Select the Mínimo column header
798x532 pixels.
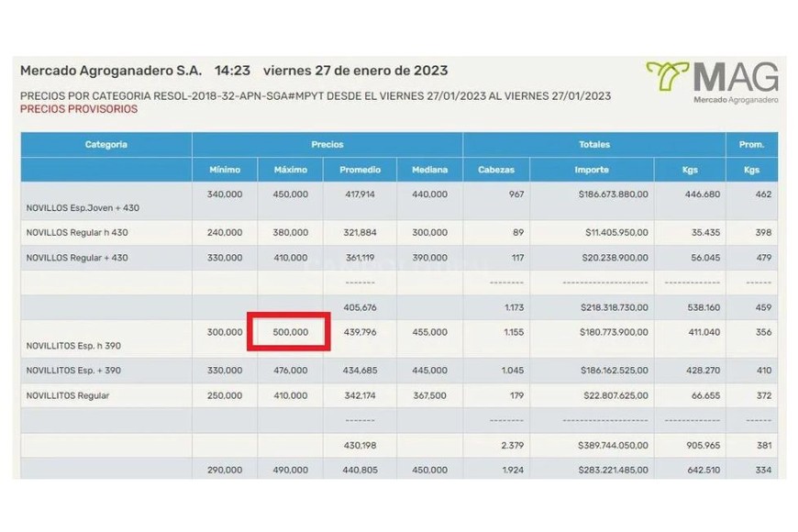(225, 170)
